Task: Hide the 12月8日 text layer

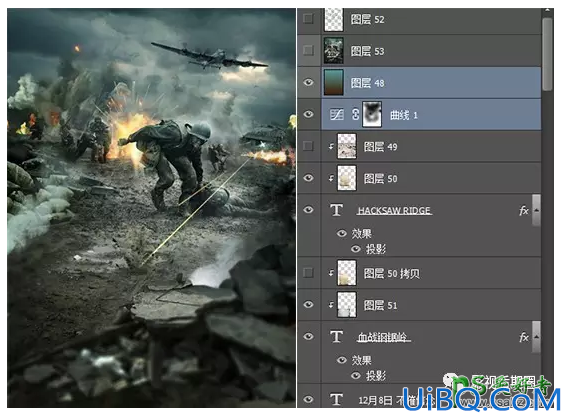Action: click(x=308, y=399)
